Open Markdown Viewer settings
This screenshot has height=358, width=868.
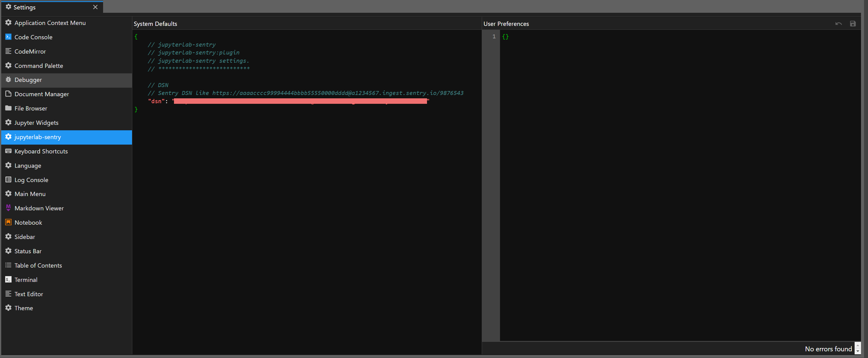click(x=67, y=208)
